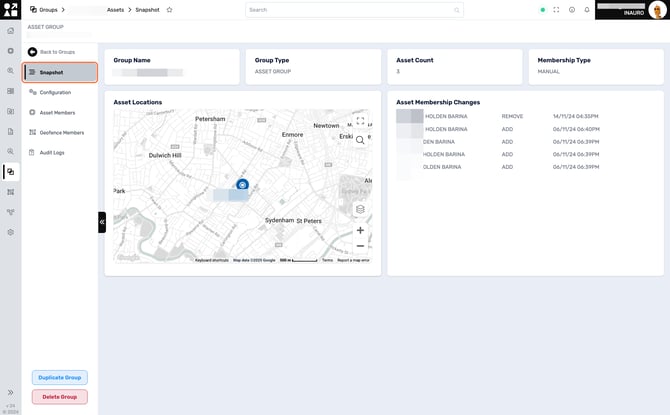670x415 pixels.
Task: Open the Geofence Members menu item
Action: click(60, 132)
